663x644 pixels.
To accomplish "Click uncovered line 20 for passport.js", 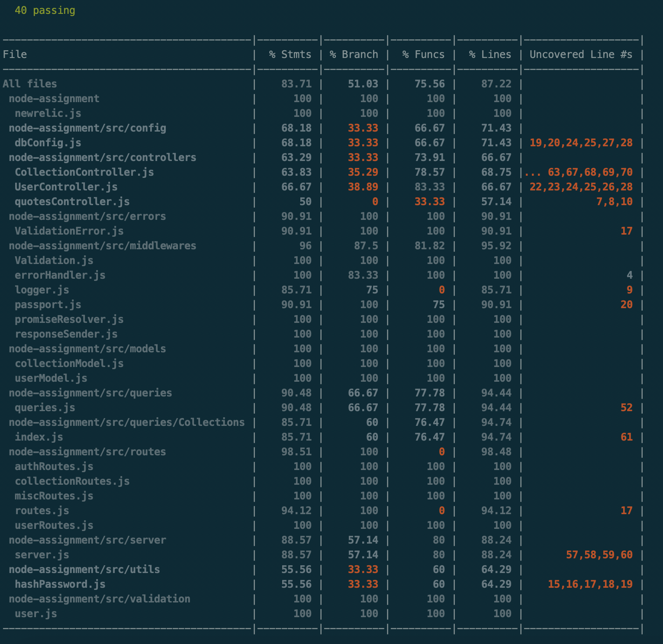I will click(627, 305).
